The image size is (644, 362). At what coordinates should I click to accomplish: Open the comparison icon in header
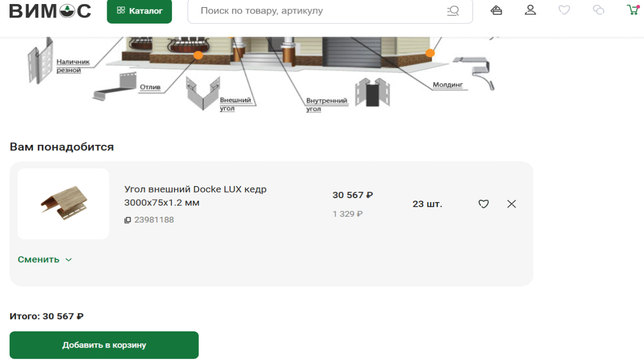(x=598, y=10)
